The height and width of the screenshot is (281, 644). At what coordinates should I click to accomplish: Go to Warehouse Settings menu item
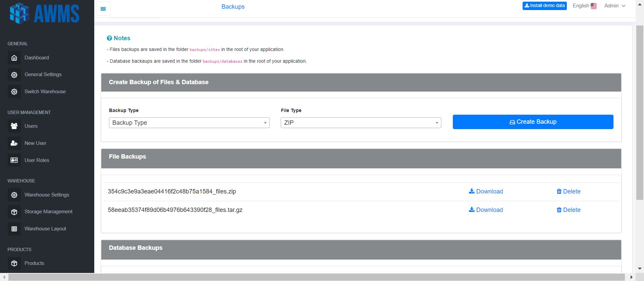click(47, 195)
